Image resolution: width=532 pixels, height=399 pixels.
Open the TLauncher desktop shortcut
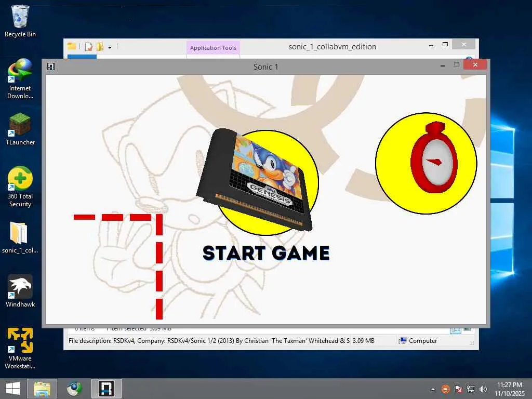[20, 129]
